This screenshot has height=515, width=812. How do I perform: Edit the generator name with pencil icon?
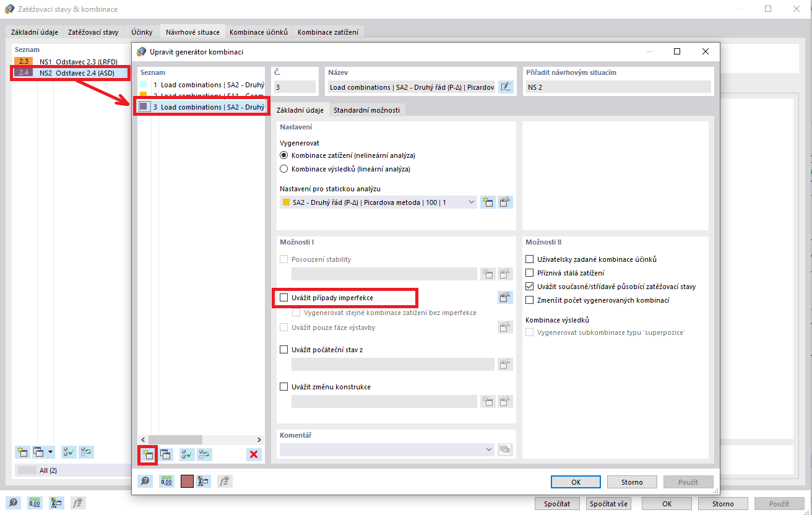pos(506,87)
